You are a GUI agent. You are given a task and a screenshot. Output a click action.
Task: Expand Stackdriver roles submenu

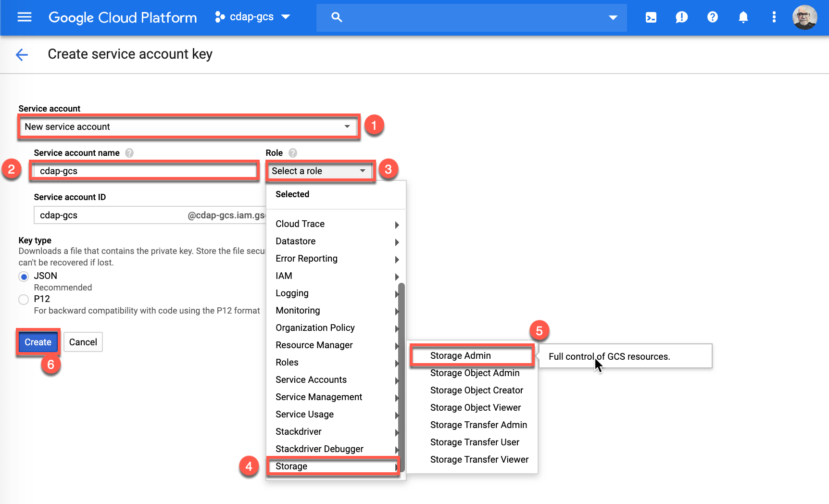pos(333,432)
